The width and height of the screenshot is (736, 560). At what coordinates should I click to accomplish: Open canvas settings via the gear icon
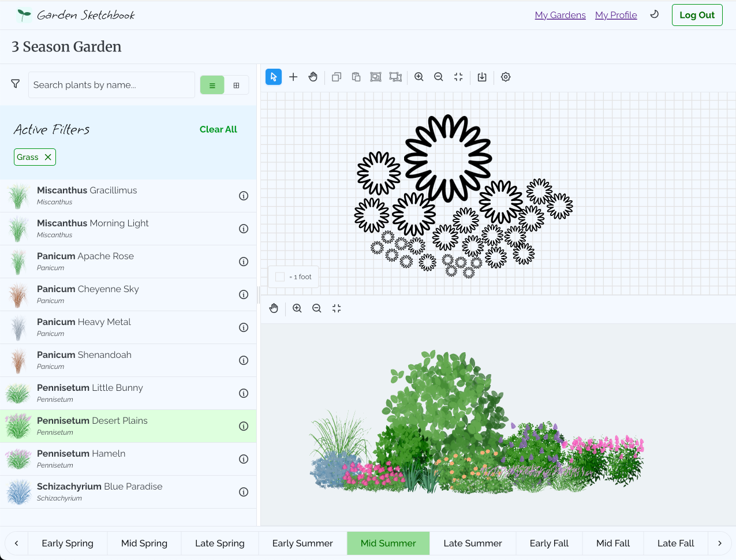pos(505,76)
